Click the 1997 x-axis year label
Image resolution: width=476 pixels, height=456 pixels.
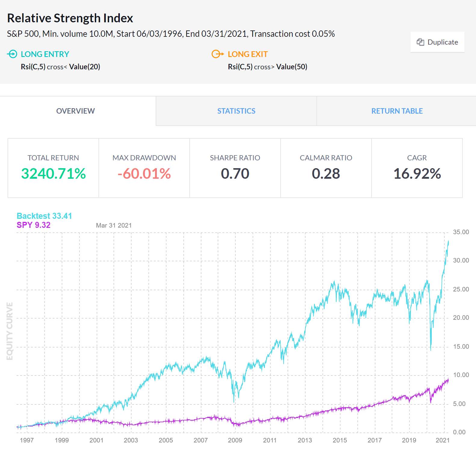click(27, 440)
